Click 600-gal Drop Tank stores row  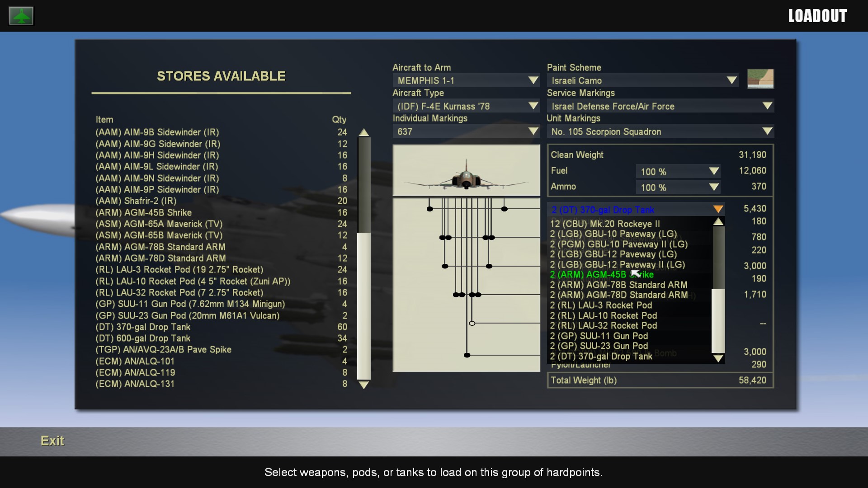point(221,338)
